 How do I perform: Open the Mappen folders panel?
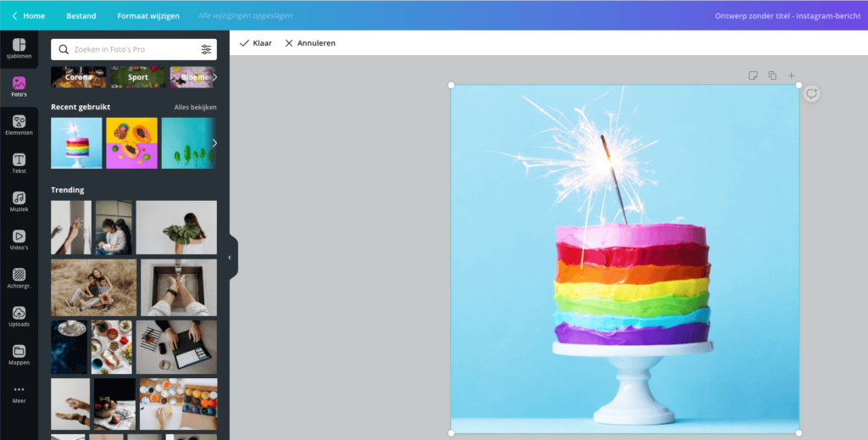[x=19, y=354]
